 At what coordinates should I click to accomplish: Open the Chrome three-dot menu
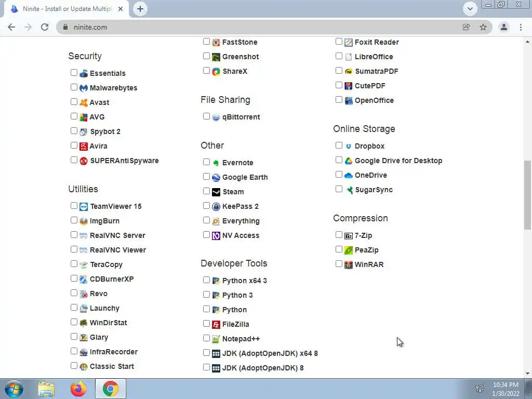[521, 27]
